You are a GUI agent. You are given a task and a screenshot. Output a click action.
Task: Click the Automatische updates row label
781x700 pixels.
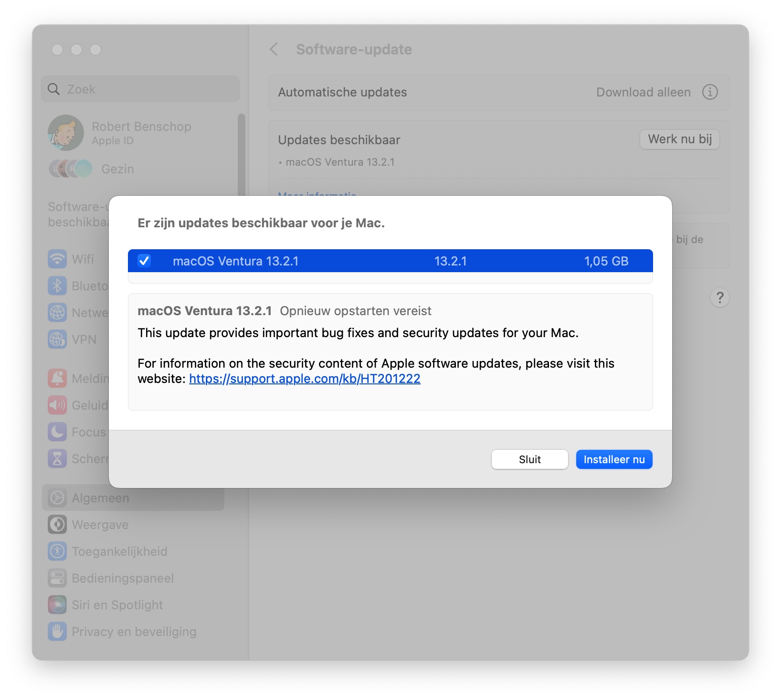[343, 92]
